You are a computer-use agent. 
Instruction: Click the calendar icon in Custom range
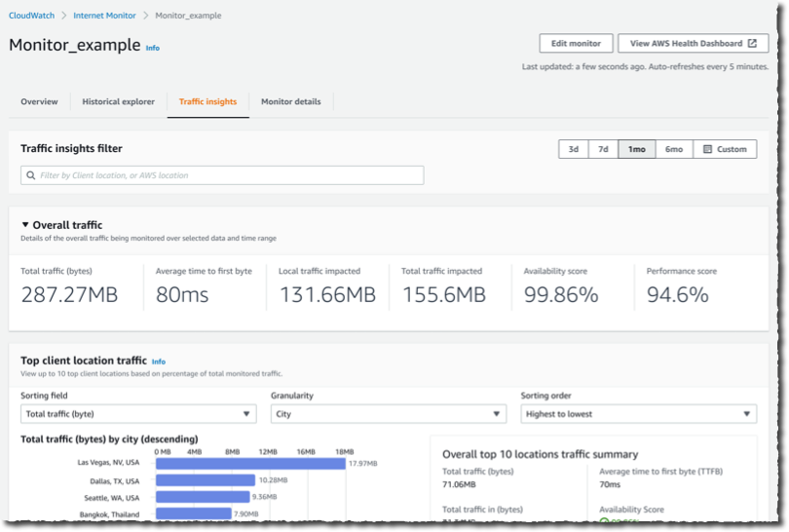707,149
